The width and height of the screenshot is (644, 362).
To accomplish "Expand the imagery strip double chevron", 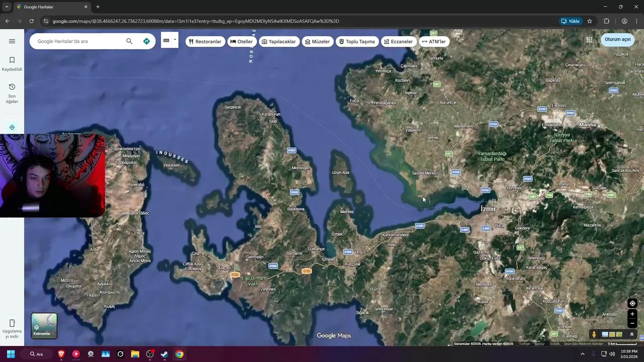I will click(632, 334).
